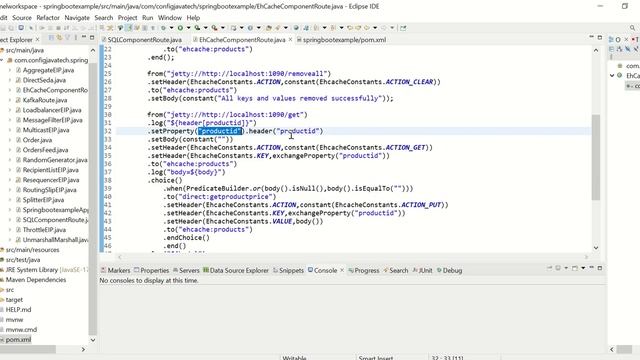This screenshot has width=640, height=360.
Task: Click the Debug bug icon in toolbar
Action: (163, 28)
